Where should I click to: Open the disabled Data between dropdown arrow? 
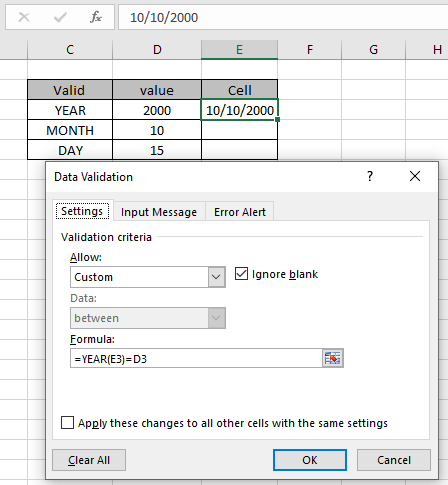coord(216,318)
